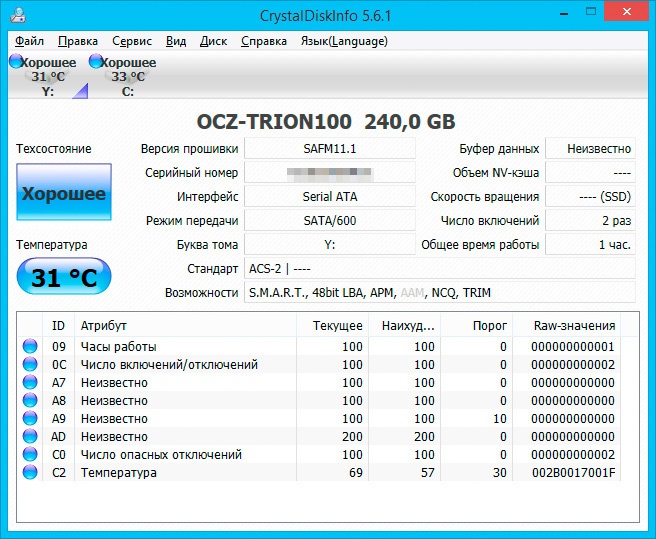
Task: Click the standard field ACS-2 | ----
Action: pyautogui.click(x=440, y=268)
